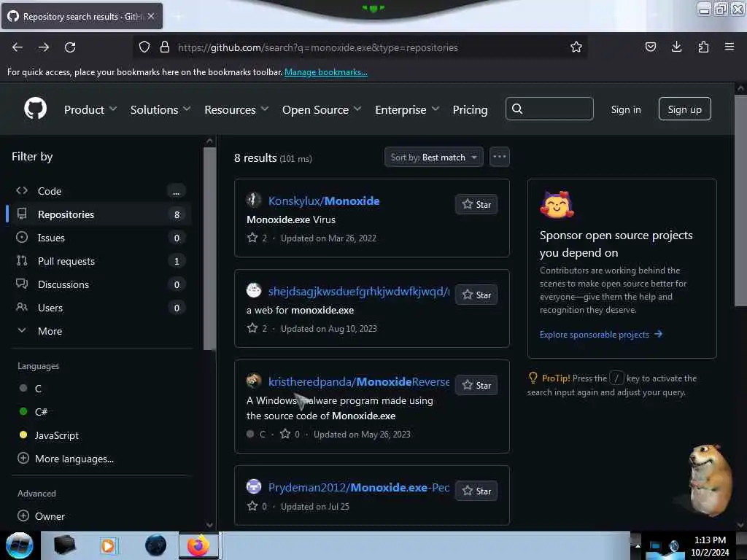The image size is (747, 560).
Task: Open the Sort by Best match dropdown
Action: pyautogui.click(x=433, y=157)
